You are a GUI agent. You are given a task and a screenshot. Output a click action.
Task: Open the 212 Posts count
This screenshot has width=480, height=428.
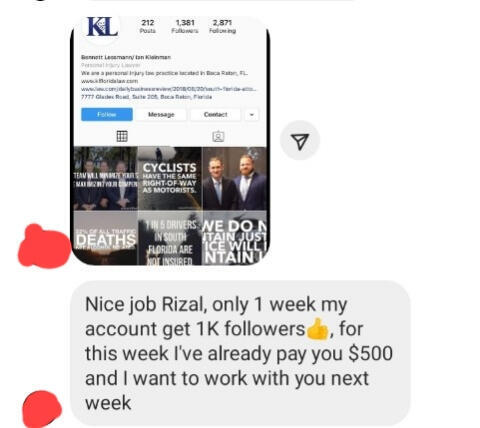pos(148,27)
